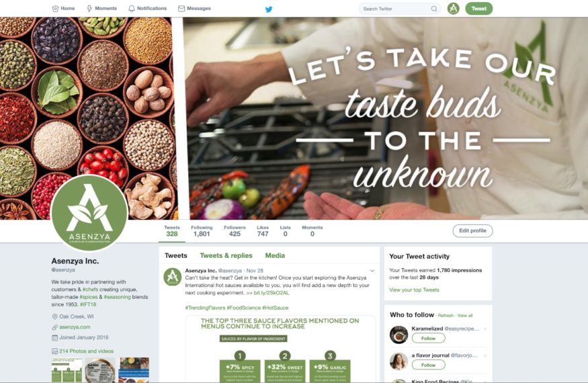Image resolution: width=588 pixels, height=383 pixels.
Task: Dismiss the Karamelized follow suggestion
Action: pyautogui.click(x=485, y=329)
